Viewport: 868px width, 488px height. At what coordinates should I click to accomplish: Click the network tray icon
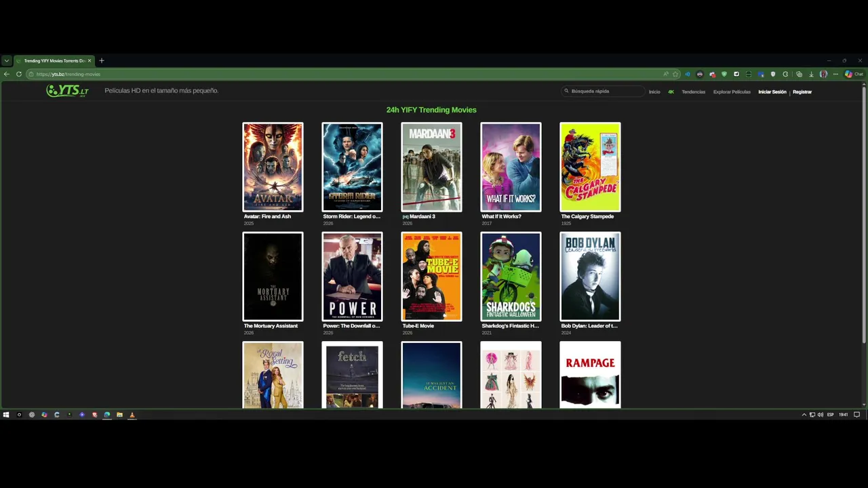(812, 415)
